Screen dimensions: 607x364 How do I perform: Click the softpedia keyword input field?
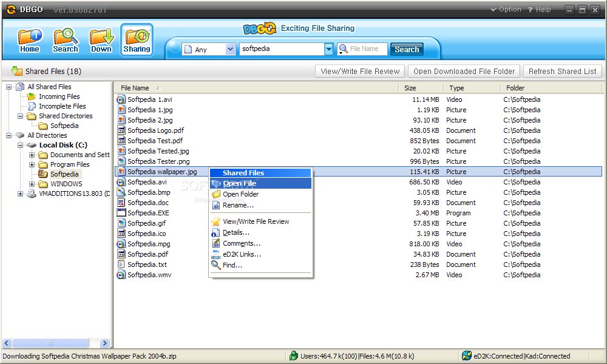point(282,49)
